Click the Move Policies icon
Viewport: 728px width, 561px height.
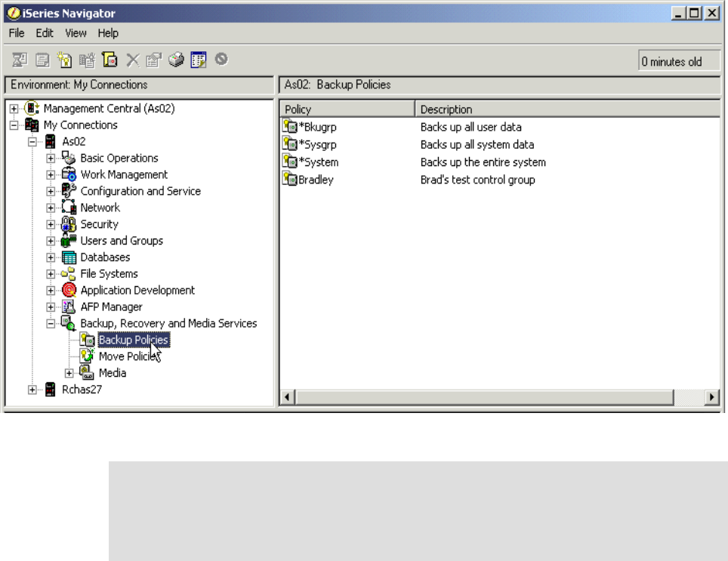(87, 356)
